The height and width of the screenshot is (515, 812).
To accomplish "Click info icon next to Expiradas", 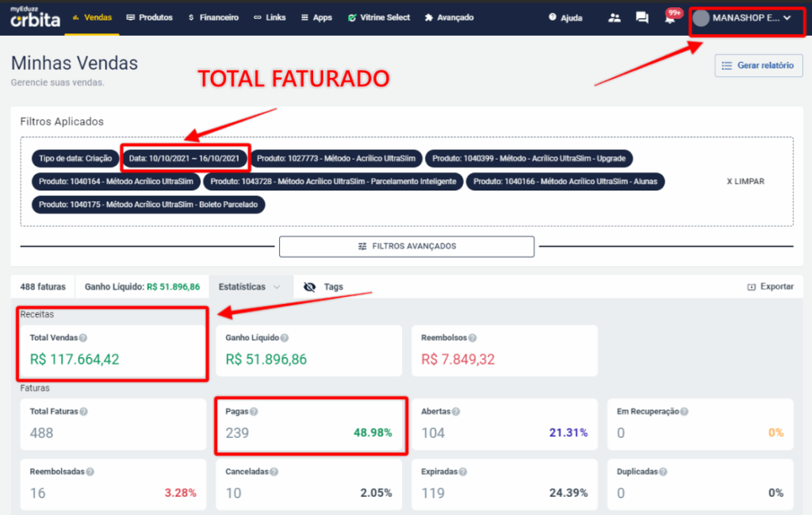I will [462, 471].
